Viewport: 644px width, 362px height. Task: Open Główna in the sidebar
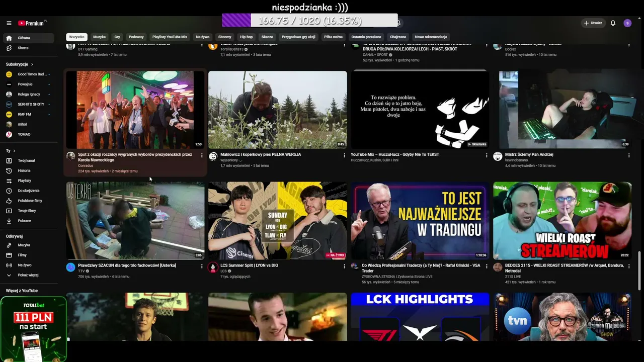[x=28, y=38]
